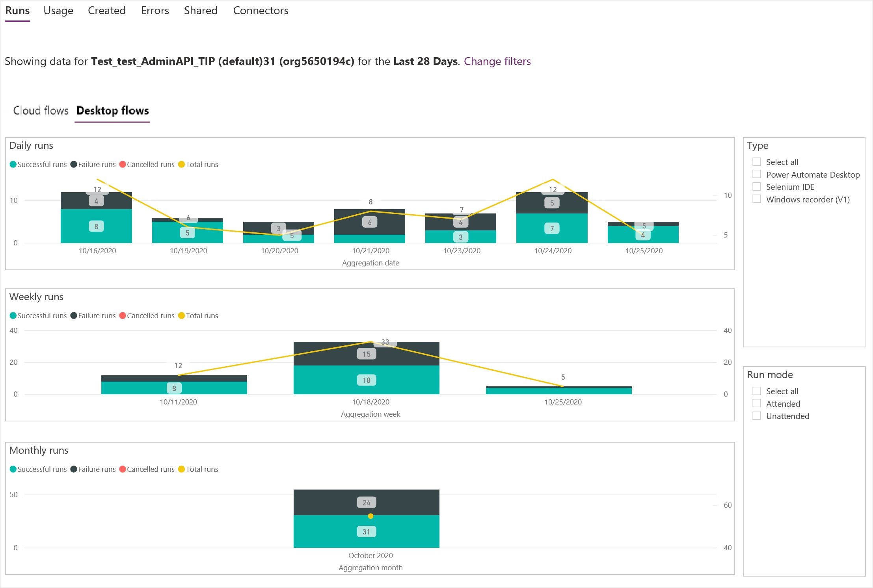Click the Runs tab in navigation
The image size is (873, 588).
[18, 10]
